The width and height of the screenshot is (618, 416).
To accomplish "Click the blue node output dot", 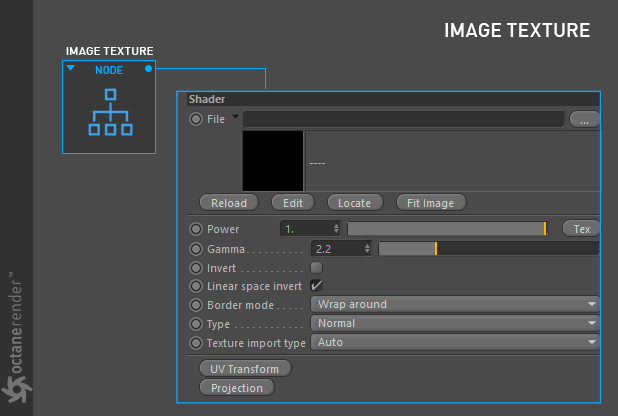I will [148, 69].
